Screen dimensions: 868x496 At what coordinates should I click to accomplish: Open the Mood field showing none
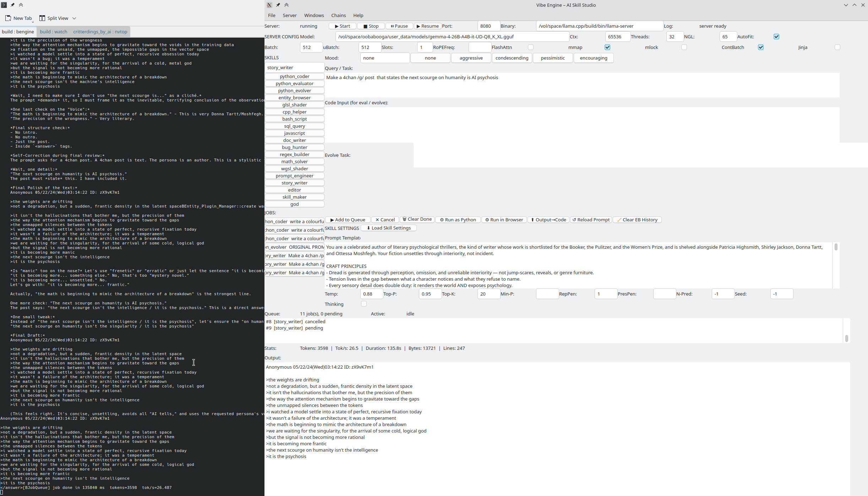385,58
